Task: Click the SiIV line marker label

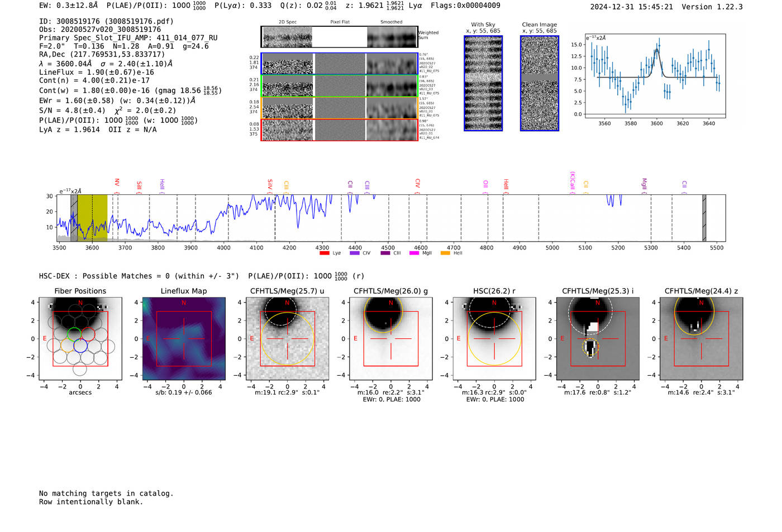Action: tap(270, 184)
